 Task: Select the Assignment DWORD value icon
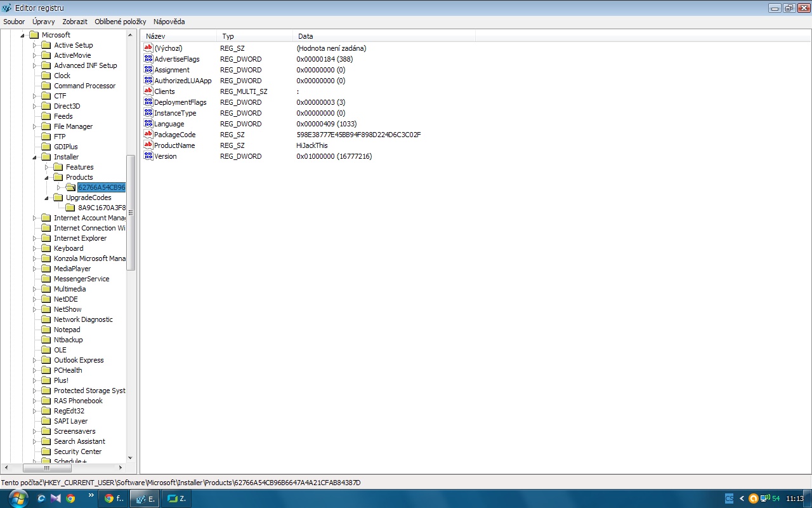pyautogui.click(x=148, y=69)
